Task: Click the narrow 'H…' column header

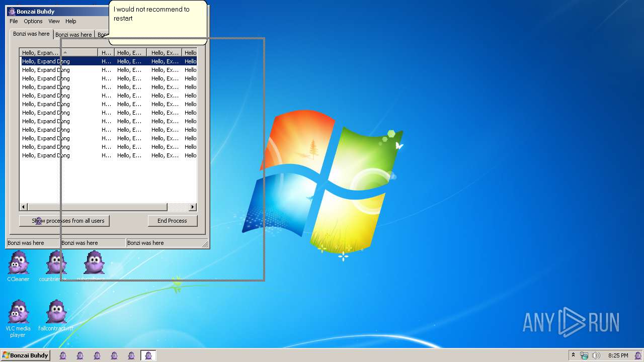Action: click(106, 52)
